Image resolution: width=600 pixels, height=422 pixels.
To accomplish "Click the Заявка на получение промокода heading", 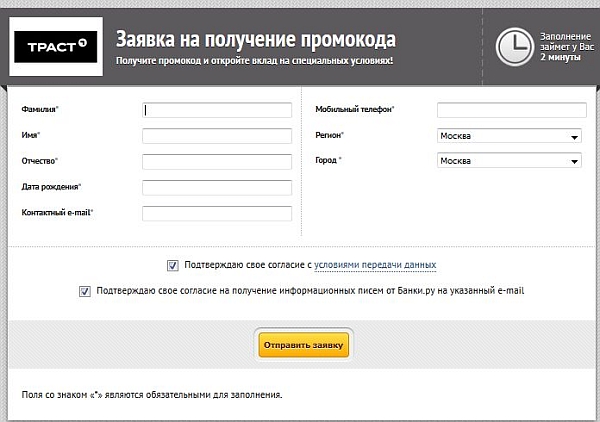I will pyautogui.click(x=255, y=40).
